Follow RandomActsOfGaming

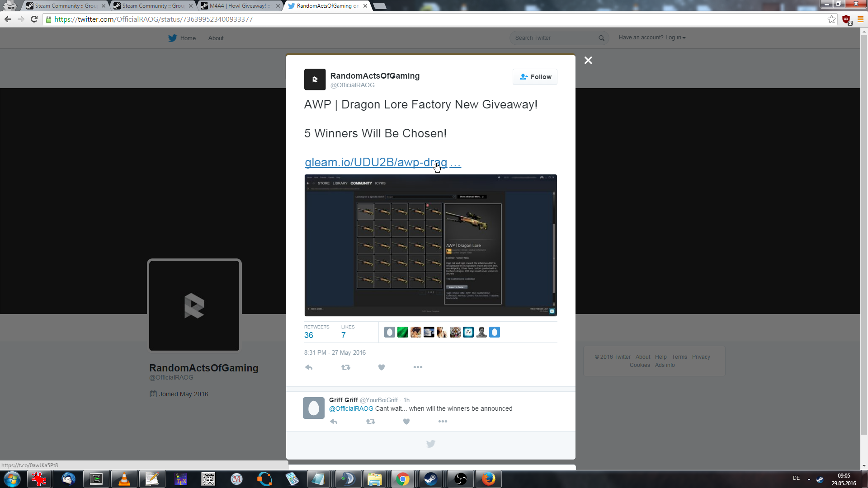535,77
